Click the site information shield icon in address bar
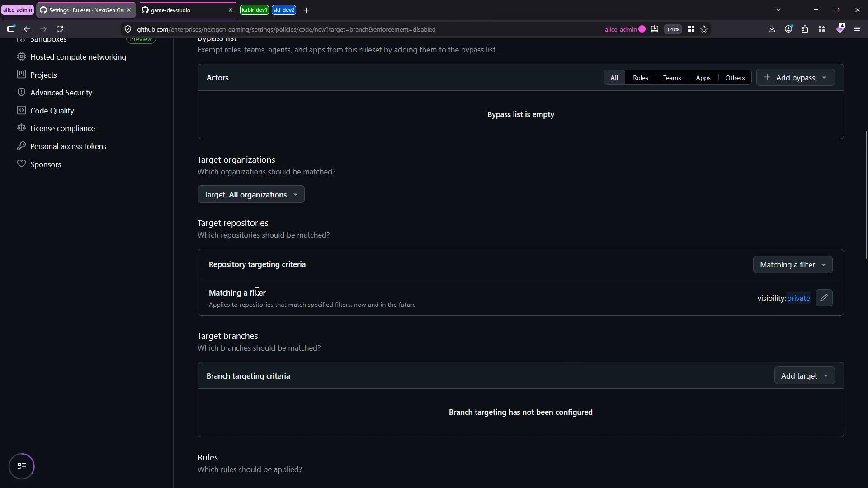 coord(128,29)
